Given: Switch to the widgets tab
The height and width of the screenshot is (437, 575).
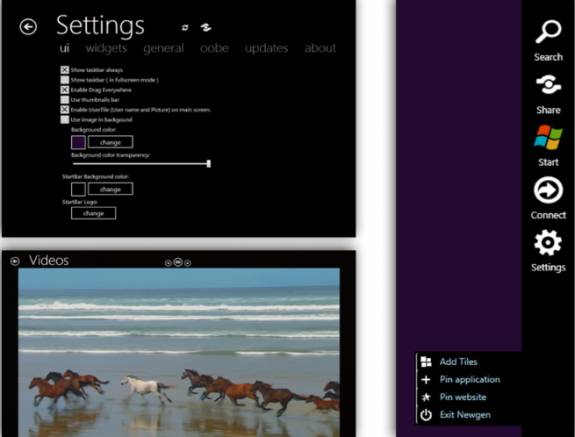Looking at the screenshot, I should tap(106, 48).
